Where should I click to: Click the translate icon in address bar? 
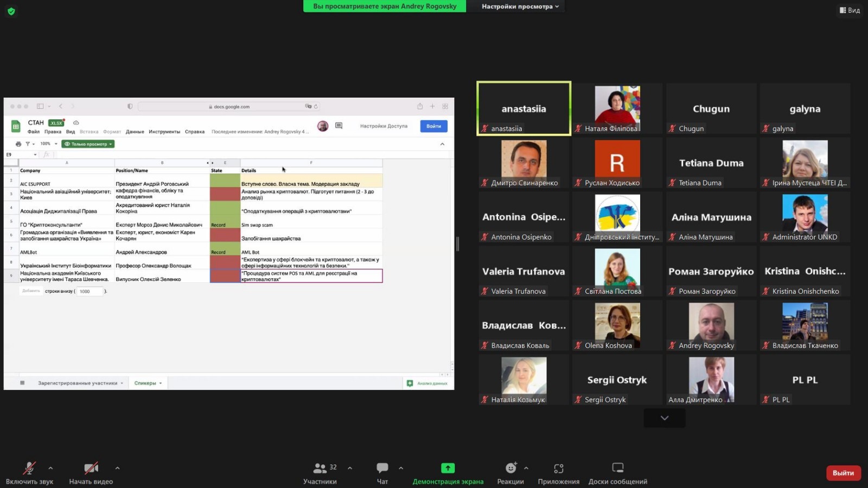coord(308,106)
